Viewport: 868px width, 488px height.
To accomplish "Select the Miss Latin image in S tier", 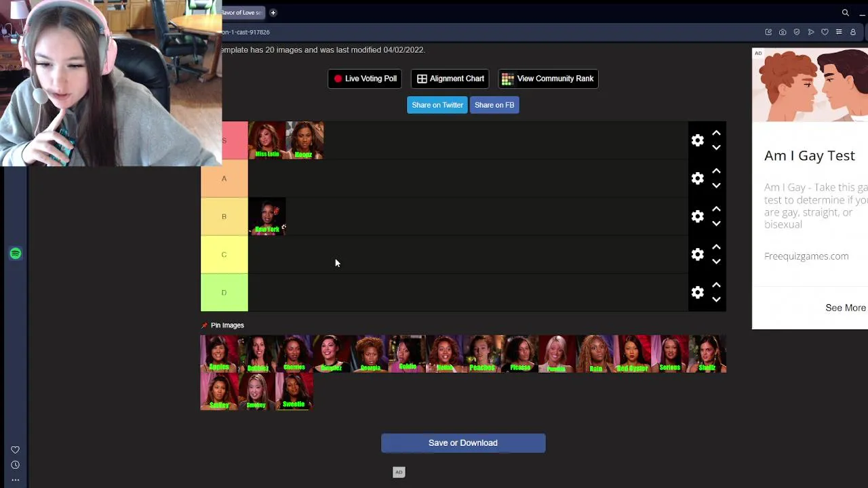I will click(267, 140).
